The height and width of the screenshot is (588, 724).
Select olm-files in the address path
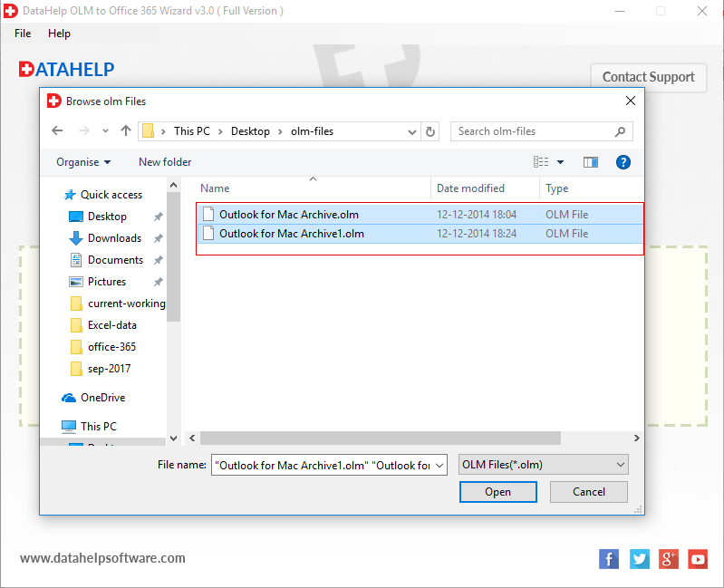(312, 131)
